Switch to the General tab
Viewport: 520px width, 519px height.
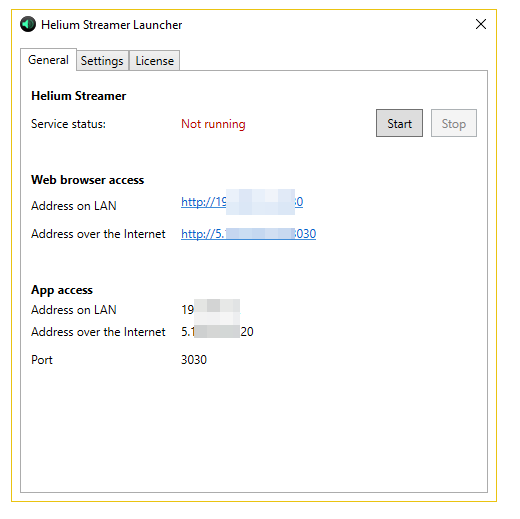(48, 60)
